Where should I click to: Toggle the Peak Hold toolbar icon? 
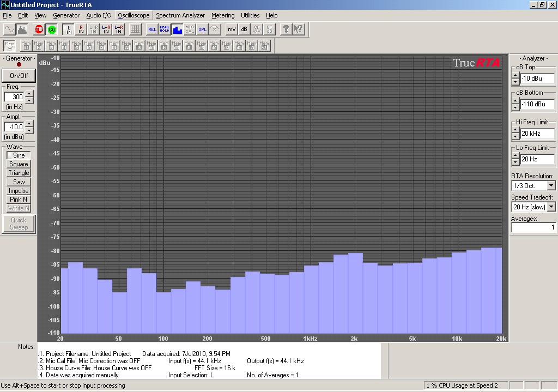click(x=165, y=29)
